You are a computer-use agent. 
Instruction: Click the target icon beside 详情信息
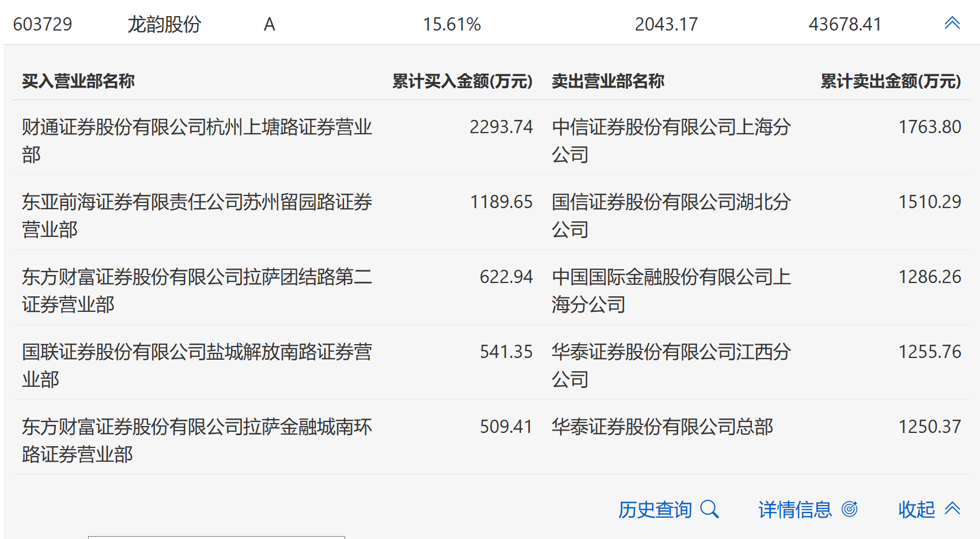pyautogui.click(x=850, y=509)
